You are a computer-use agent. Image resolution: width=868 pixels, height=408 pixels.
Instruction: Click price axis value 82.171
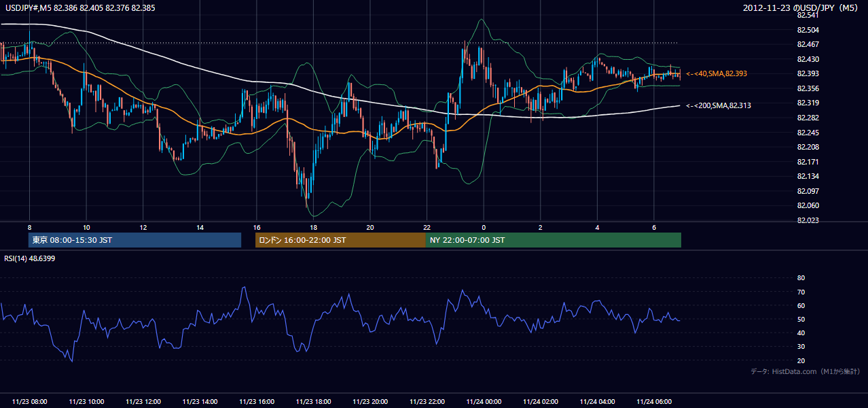pyautogui.click(x=807, y=162)
